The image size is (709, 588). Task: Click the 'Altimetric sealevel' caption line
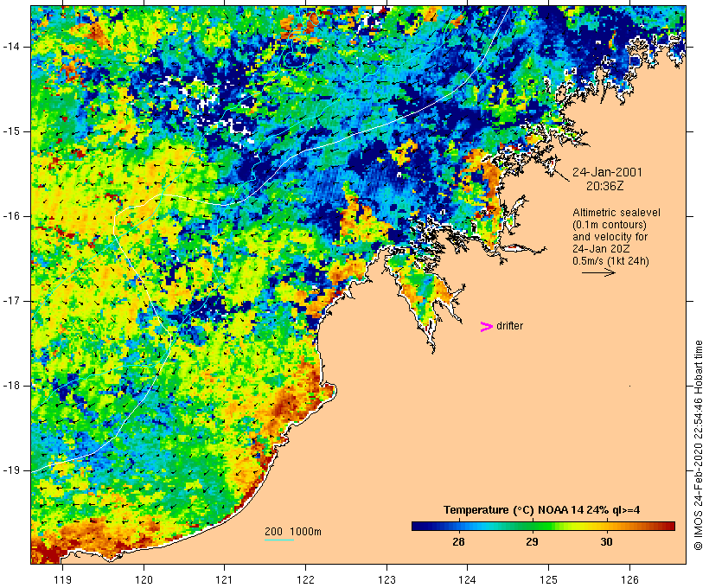616,213
